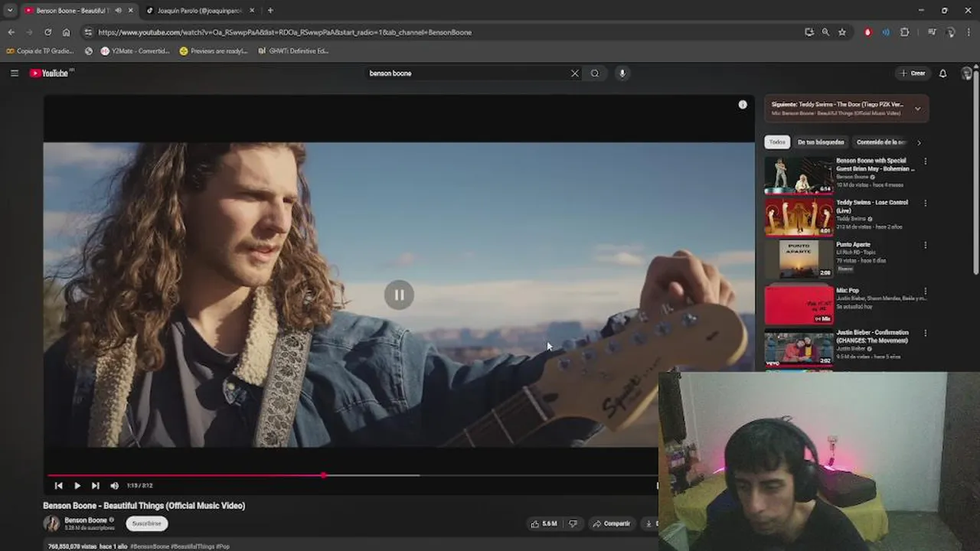Viewport: 980px width, 551px height.
Task: Mute the video volume
Action: 114,485
